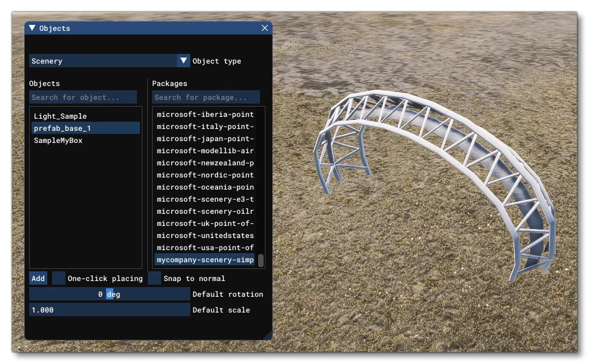589x364 pixels.
Task: Collapse the Objects window using the title triangle
Action: (32, 28)
